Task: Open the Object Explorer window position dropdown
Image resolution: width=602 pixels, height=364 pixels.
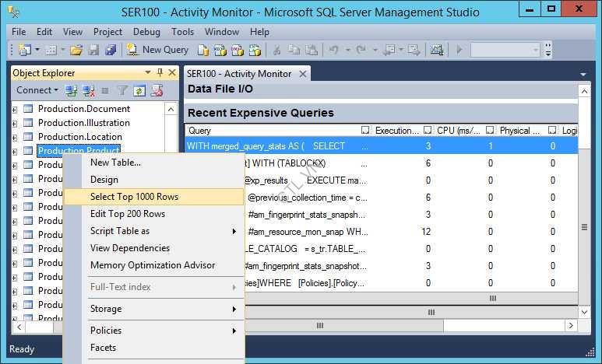Action: (x=148, y=72)
